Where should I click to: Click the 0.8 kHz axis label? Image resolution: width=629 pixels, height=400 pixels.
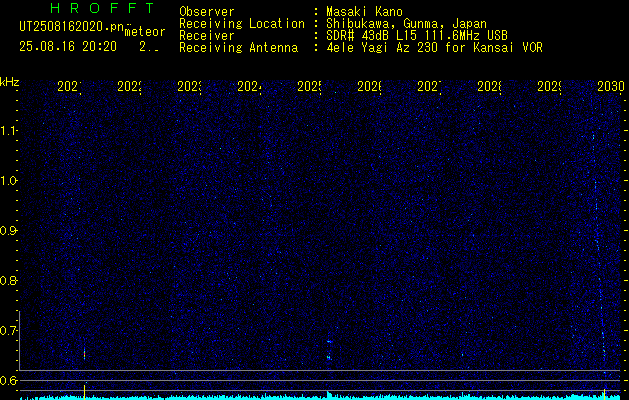[x=8, y=280]
